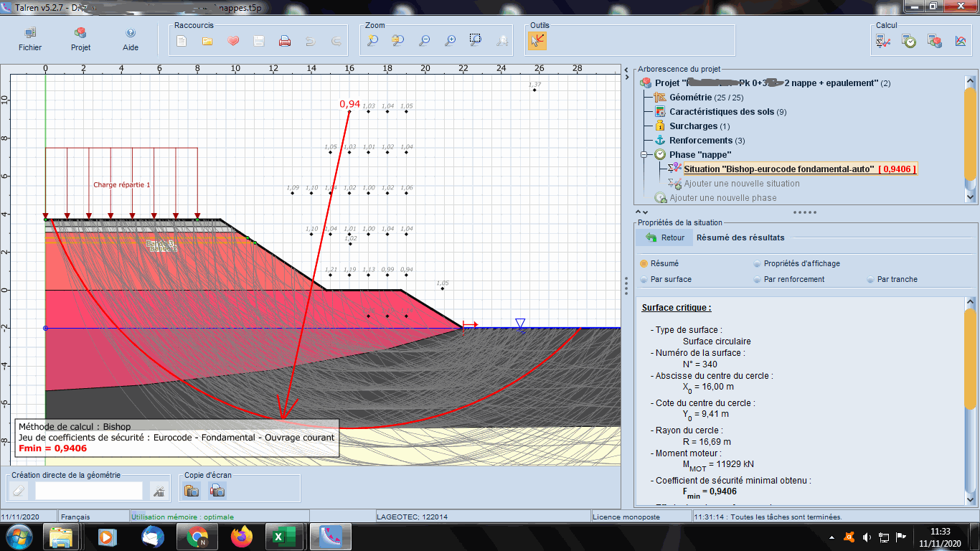This screenshot has width=980, height=551.
Task: Select the Par renforcement radio button
Action: pyautogui.click(x=757, y=279)
